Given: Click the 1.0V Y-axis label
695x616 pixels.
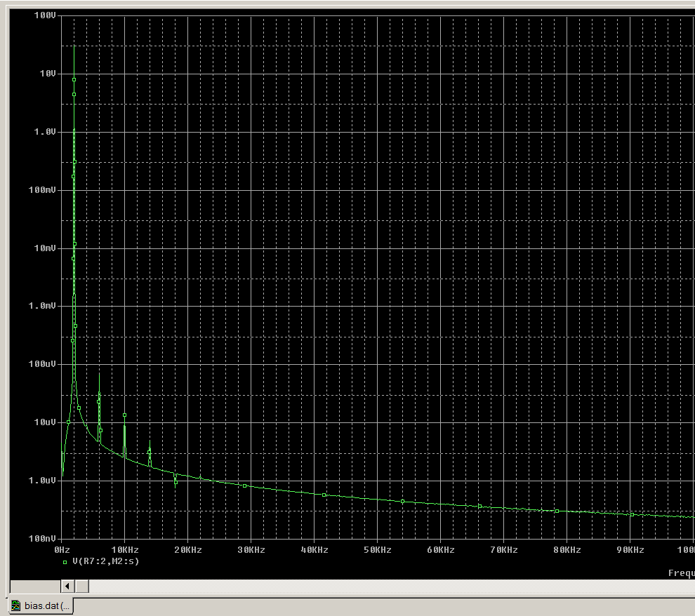Looking at the screenshot, I should 45,132.
